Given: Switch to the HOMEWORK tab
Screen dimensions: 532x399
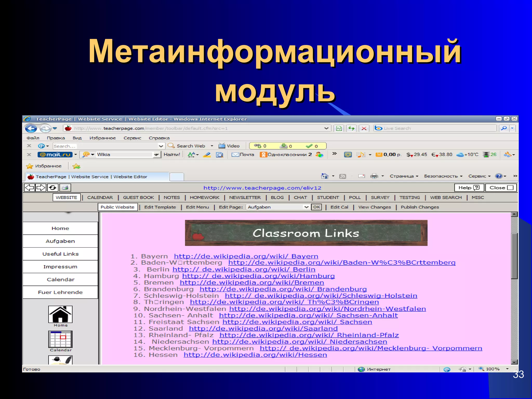Looking at the screenshot, I should [x=204, y=197].
